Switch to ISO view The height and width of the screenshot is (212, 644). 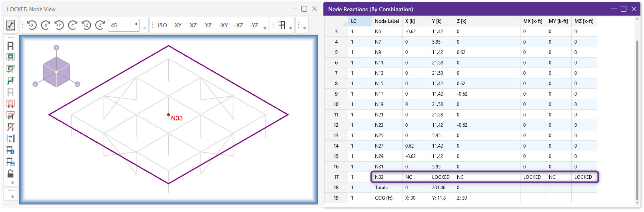(x=162, y=25)
